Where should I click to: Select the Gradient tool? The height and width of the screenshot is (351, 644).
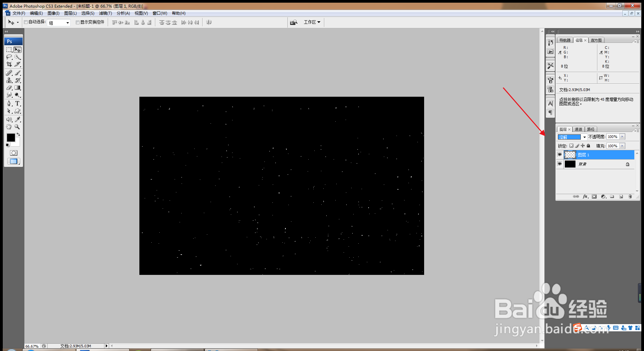18,88
